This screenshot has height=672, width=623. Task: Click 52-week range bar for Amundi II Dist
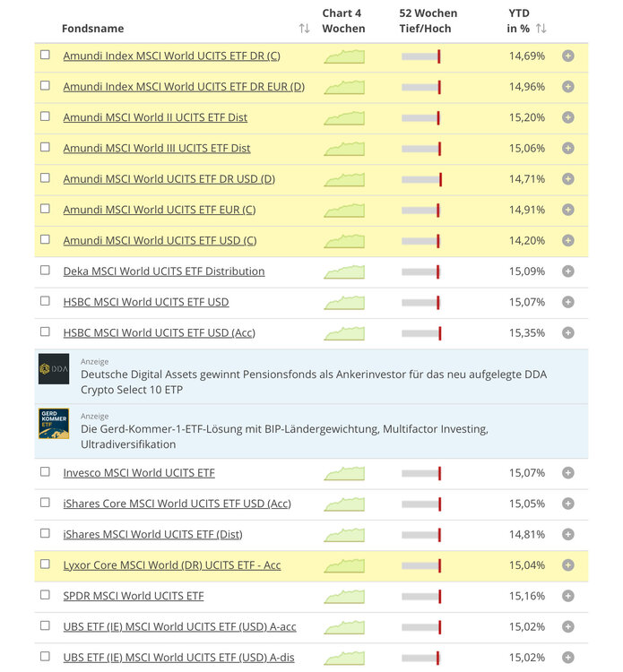tap(421, 118)
